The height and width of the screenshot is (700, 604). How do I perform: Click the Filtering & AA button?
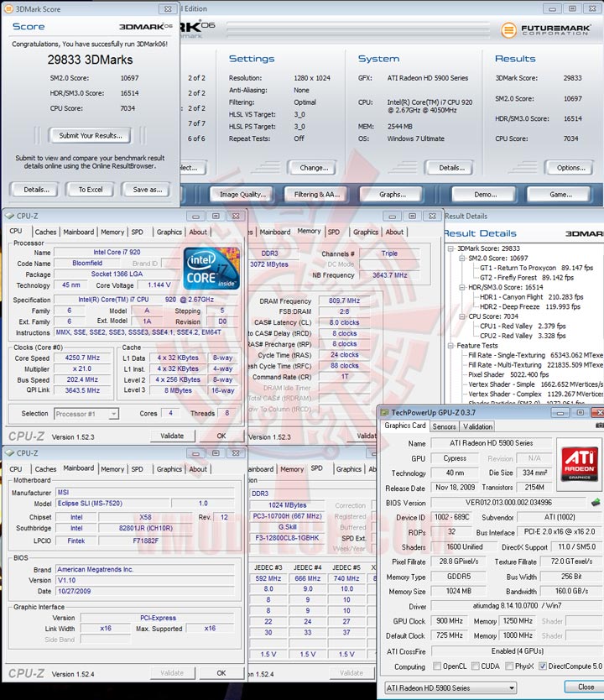click(317, 195)
